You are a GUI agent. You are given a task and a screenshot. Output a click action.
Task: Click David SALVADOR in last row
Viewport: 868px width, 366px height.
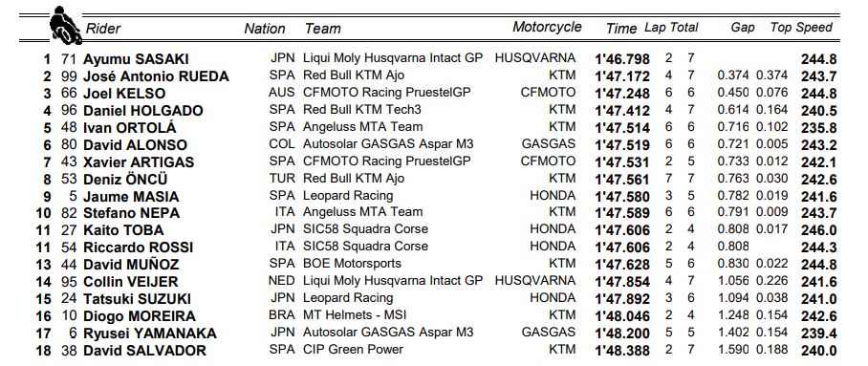[x=144, y=351]
